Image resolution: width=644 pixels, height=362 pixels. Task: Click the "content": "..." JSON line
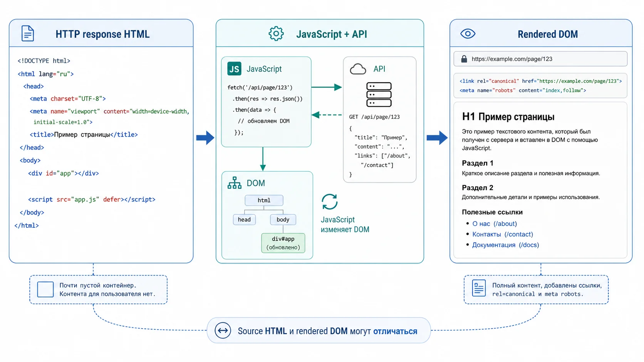point(379,147)
